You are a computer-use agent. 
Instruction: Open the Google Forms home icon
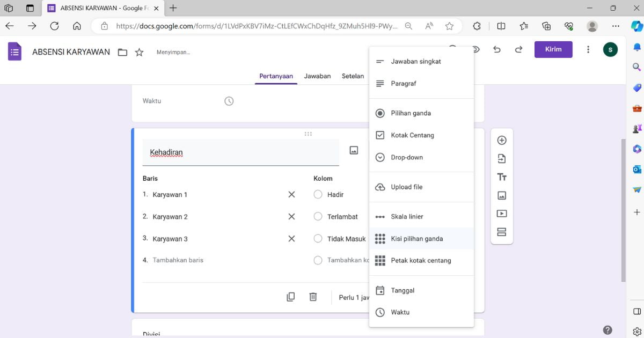click(x=15, y=52)
